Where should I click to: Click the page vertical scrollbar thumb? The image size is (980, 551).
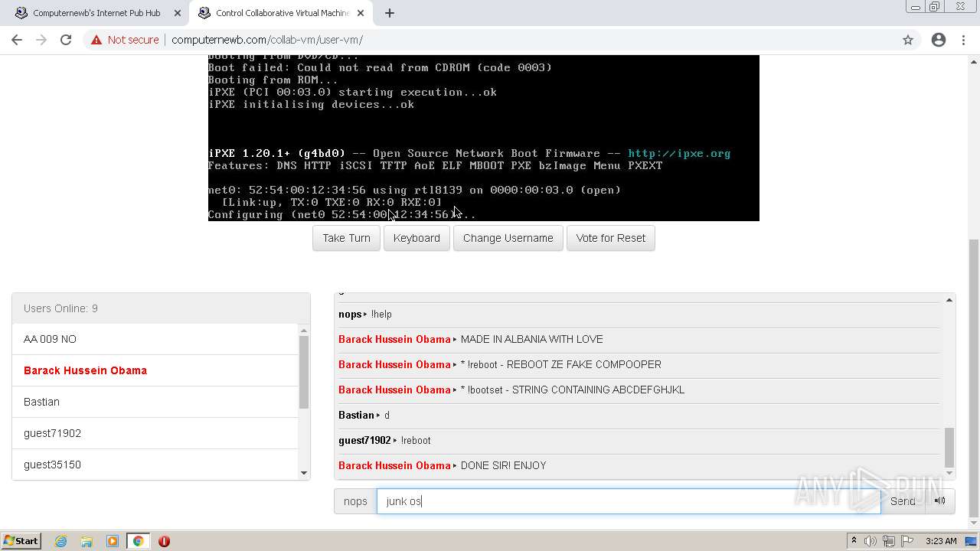[x=974, y=378]
